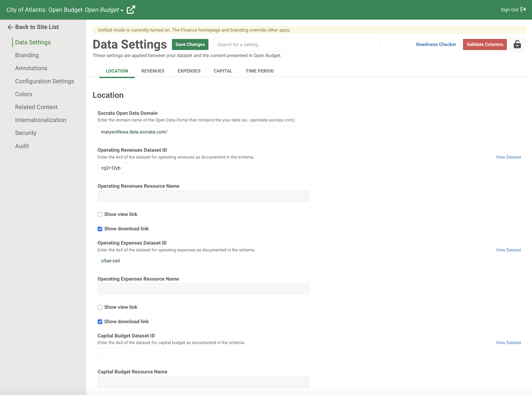The width and height of the screenshot is (532, 395).
Task: Click the Operating Expenses Dataset ID field
Action: [x=114, y=261]
